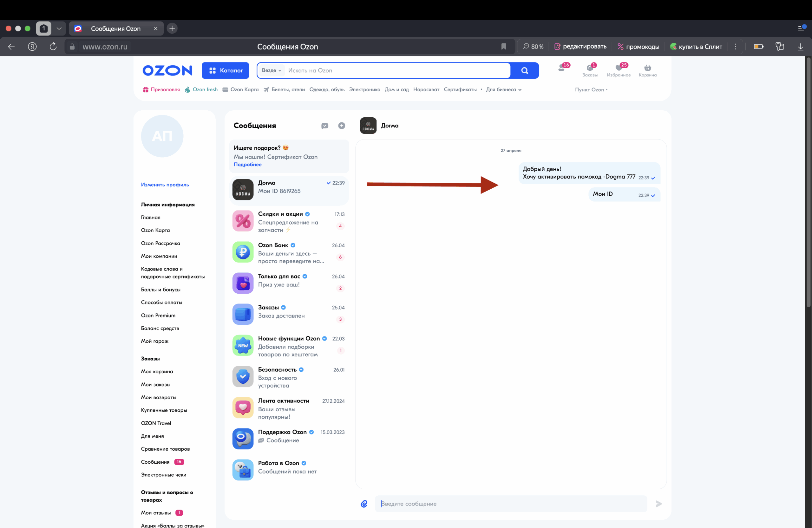
Task: Open Заказы icon in header
Action: (x=590, y=70)
